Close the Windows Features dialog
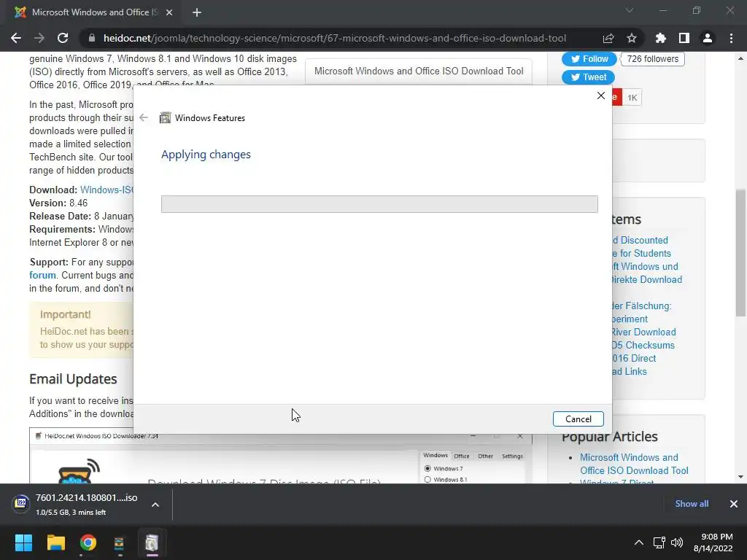Screen dimensions: 747x560 pyautogui.click(x=601, y=96)
